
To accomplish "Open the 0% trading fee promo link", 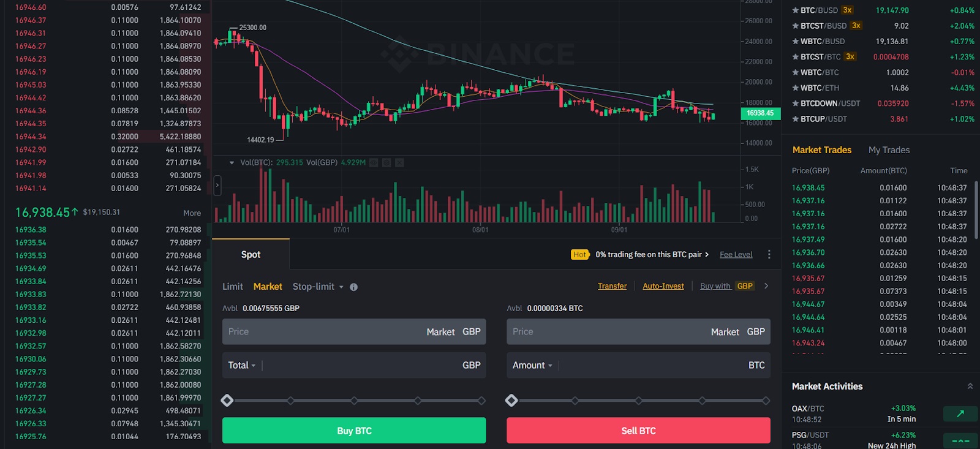I will (x=652, y=255).
